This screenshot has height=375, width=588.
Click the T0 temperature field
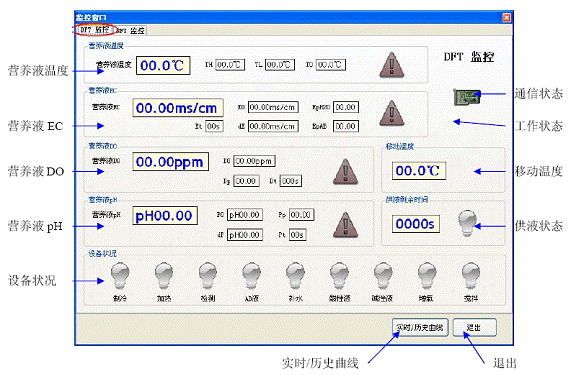(x=331, y=64)
